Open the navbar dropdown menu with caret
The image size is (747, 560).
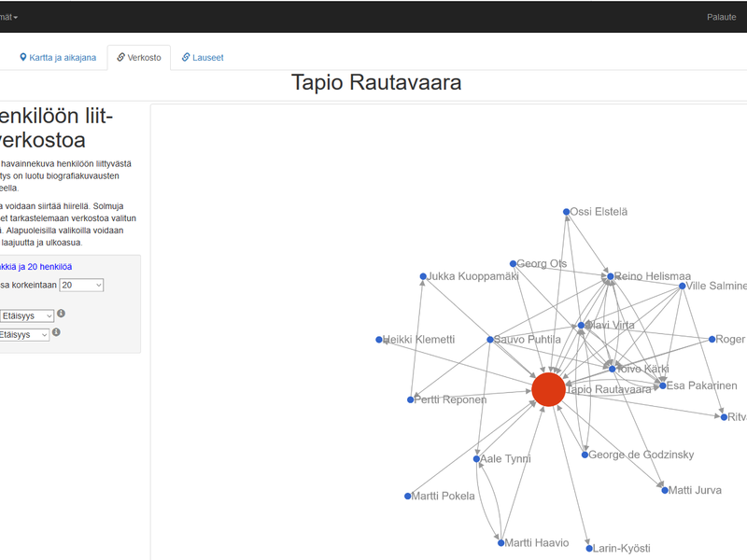[9, 17]
